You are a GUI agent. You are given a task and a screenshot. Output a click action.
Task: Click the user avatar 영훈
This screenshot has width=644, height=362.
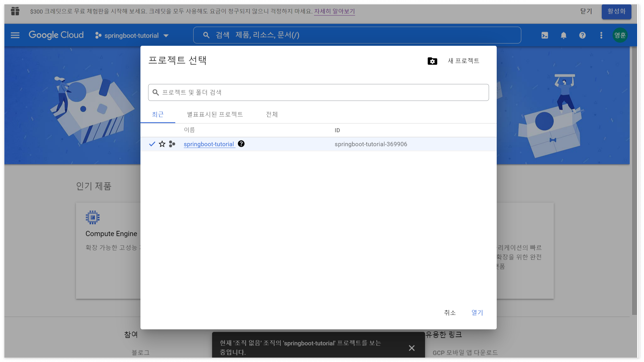pyautogui.click(x=620, y=35)
